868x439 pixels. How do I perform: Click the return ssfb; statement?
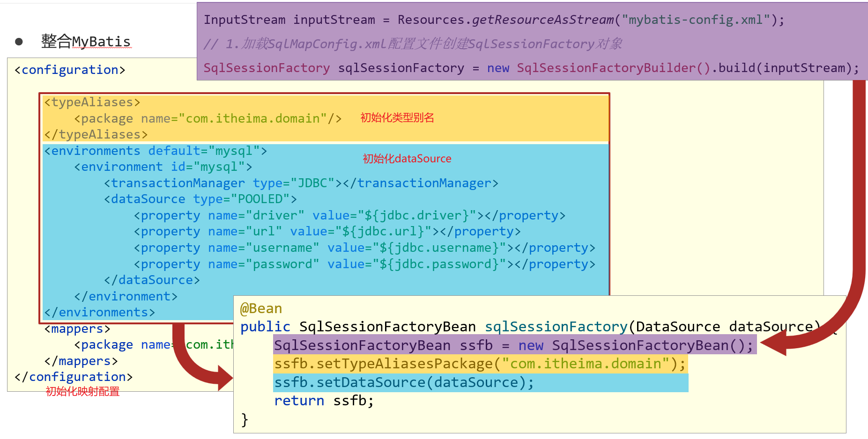pyautogui.click(x=324, y=401)
